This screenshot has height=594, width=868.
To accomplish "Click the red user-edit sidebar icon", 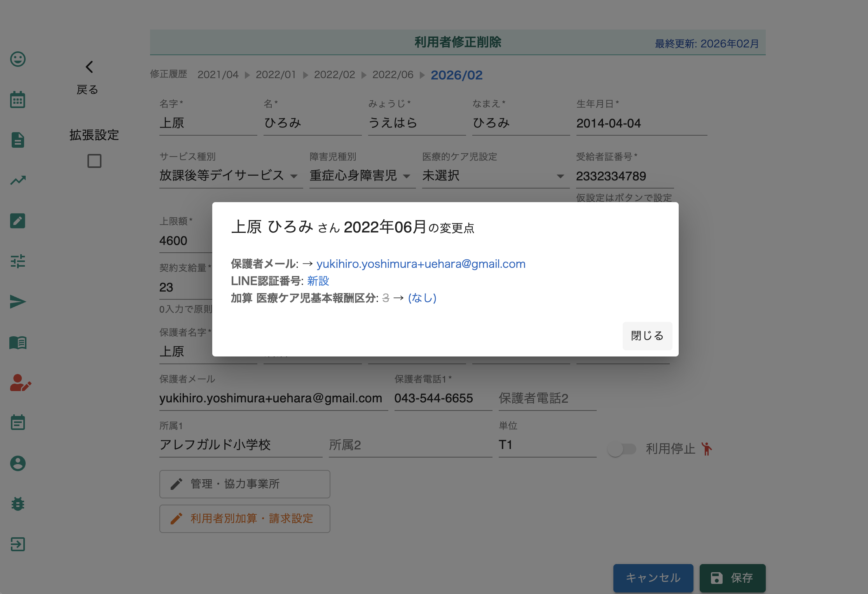I will click(20, 383).
